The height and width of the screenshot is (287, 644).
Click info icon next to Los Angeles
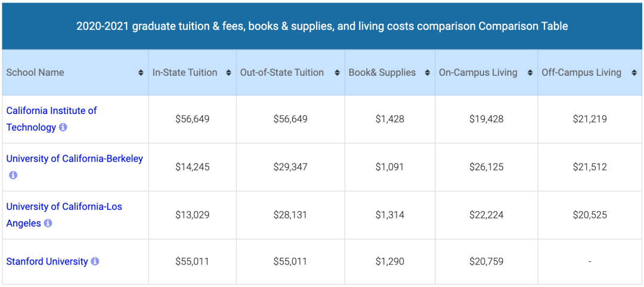coord(48,223)
